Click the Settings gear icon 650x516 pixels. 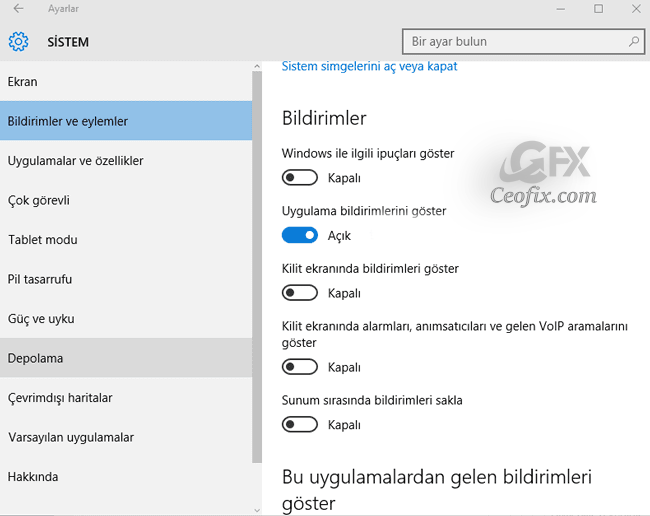[x=19, y=42]
